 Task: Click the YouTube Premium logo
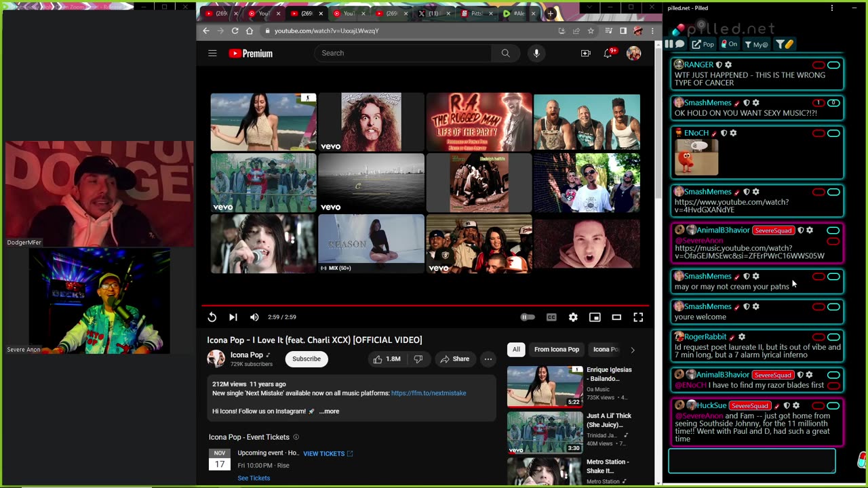pos(250,54)
